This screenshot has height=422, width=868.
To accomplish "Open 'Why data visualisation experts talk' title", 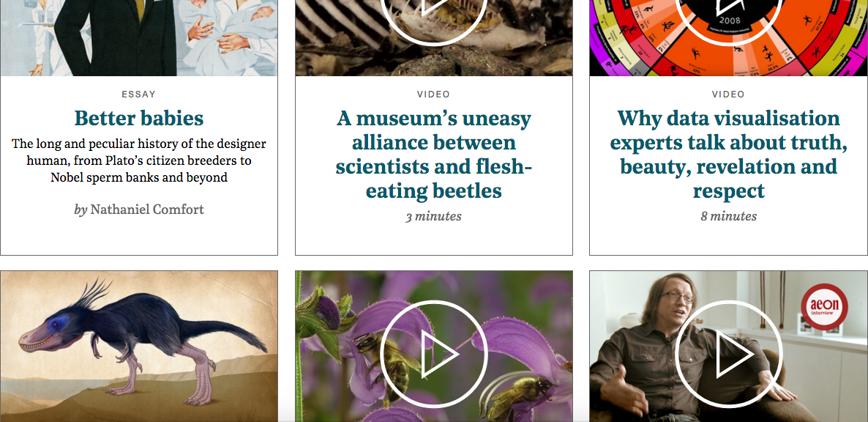I will (728, 155).
